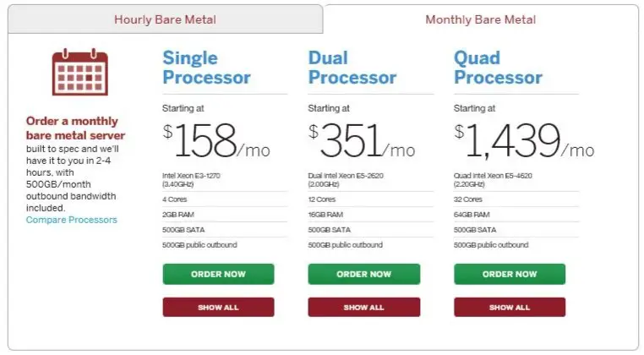This screenshot has height=355, width=644.
Task: Click the Quad Processor heading
Action: point(498,68)
